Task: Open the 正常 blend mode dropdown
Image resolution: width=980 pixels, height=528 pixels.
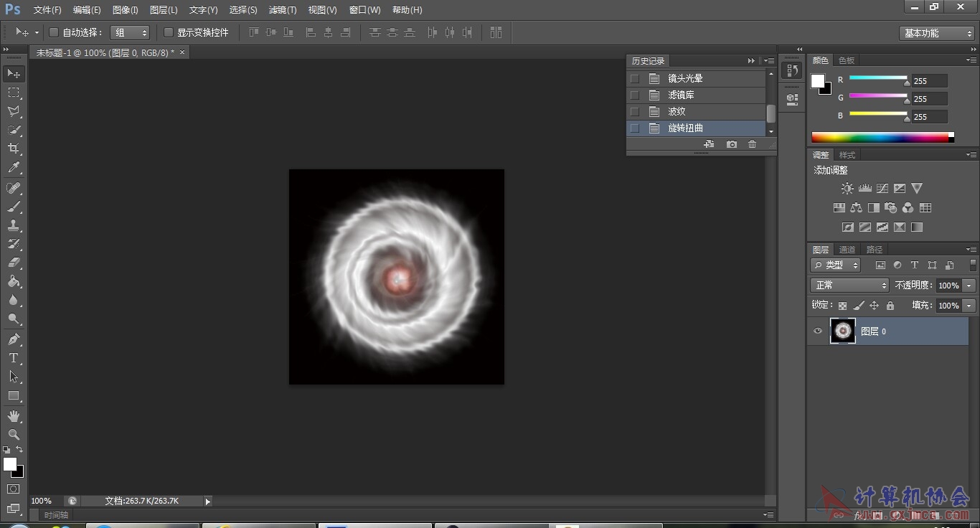Action: point(849,286)
